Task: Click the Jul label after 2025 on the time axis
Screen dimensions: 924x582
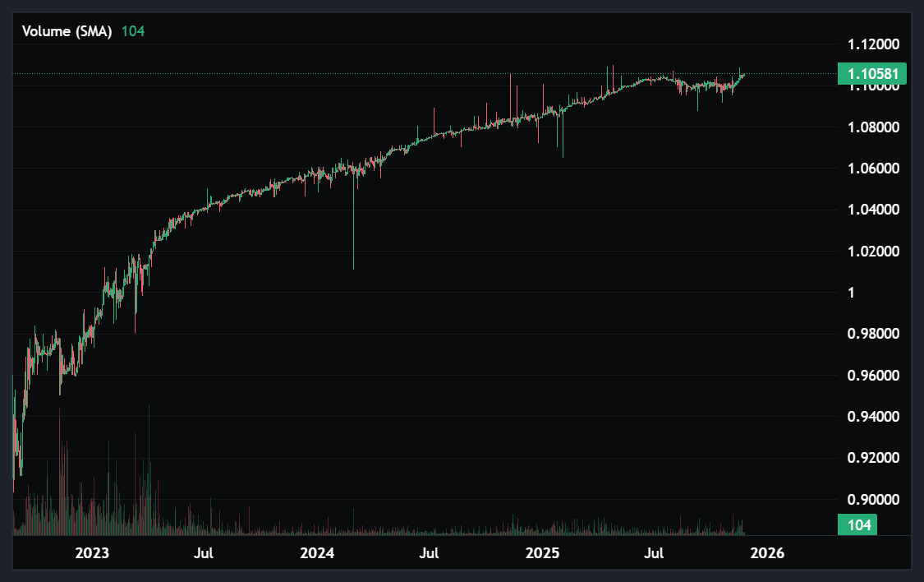Action: tap(654, 553)
